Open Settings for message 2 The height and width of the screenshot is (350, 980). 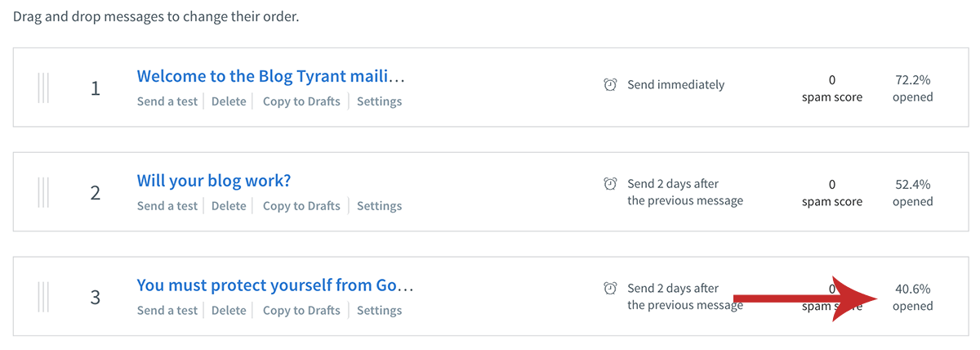[379, 206]
